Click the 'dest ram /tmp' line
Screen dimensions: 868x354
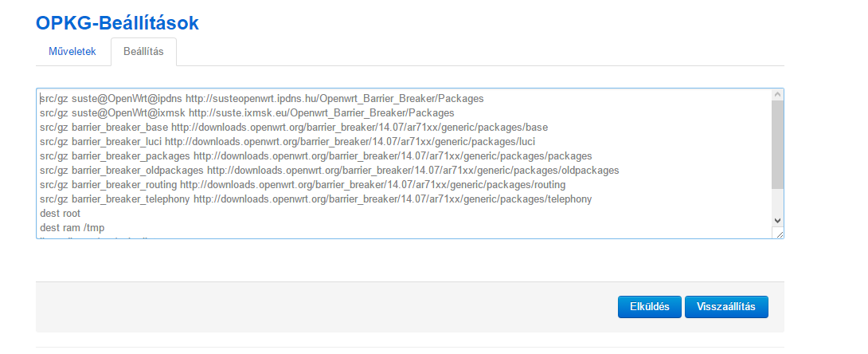[72, 228]
